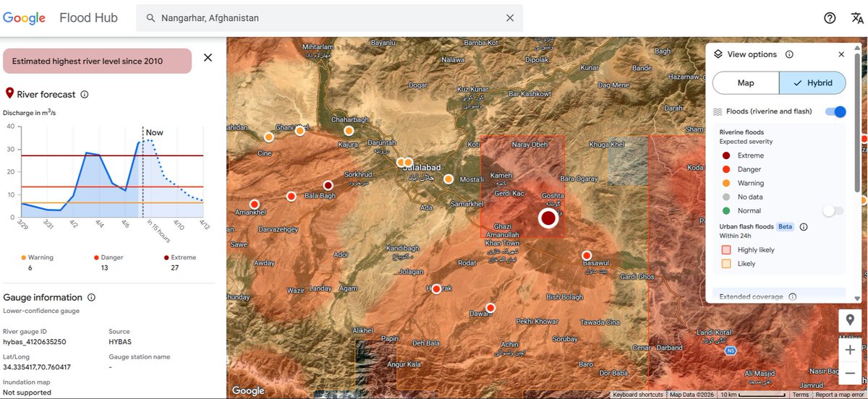Click the View options layers icon
The width and height of the screenshot is (868, 399).
(718, 54)
